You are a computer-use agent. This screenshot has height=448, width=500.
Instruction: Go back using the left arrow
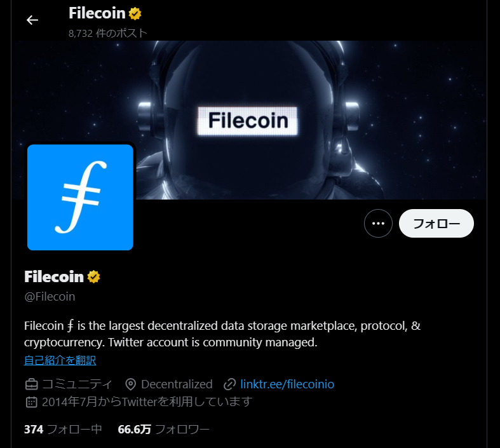[32, 20]
